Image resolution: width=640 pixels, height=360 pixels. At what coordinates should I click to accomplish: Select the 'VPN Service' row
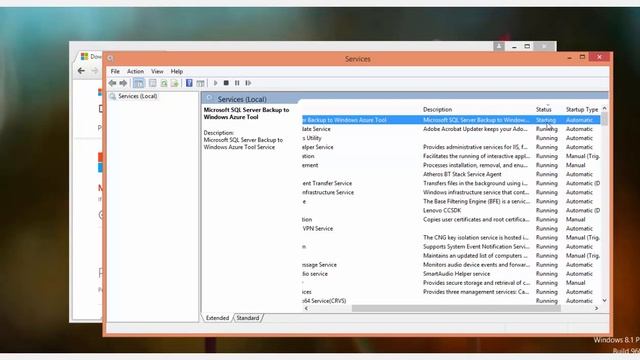pyautogui.click(x=451, y=229)
